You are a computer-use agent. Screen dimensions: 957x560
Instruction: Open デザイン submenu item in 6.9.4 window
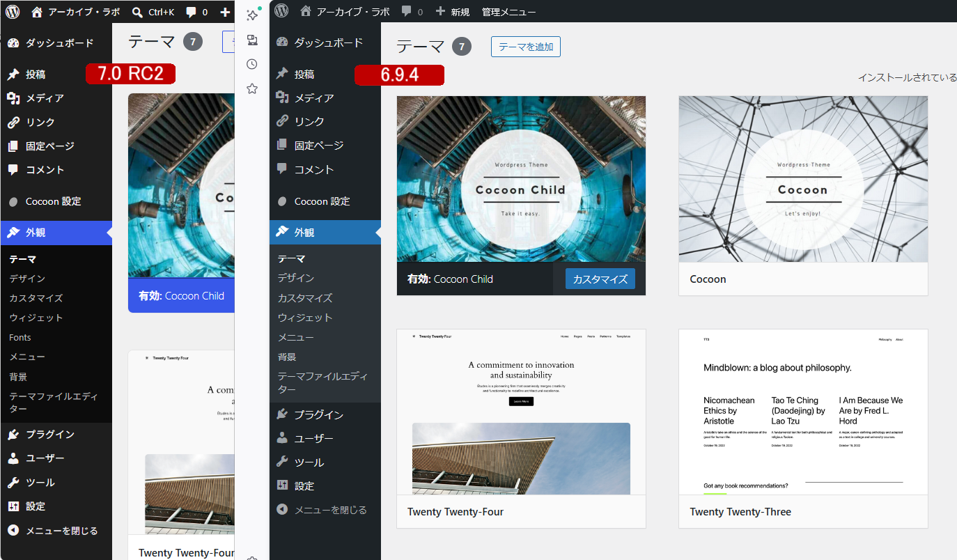pyautogui.click(x=296, y=278)
